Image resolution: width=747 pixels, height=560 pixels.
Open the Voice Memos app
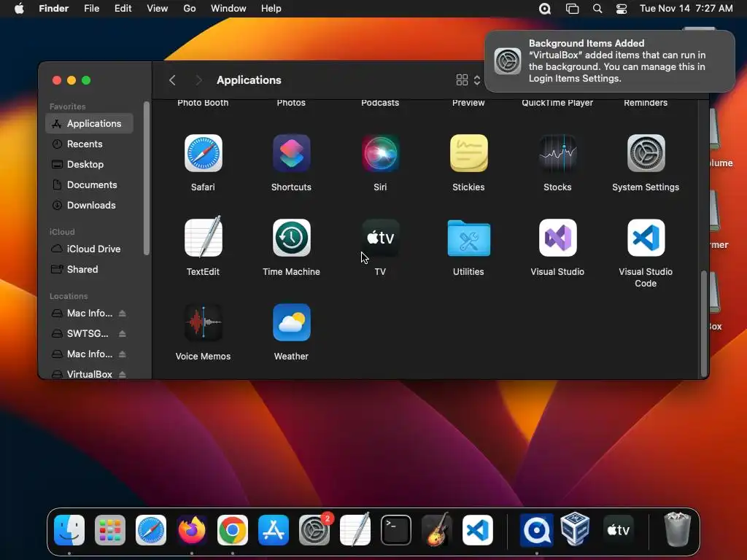pos(204,322)
